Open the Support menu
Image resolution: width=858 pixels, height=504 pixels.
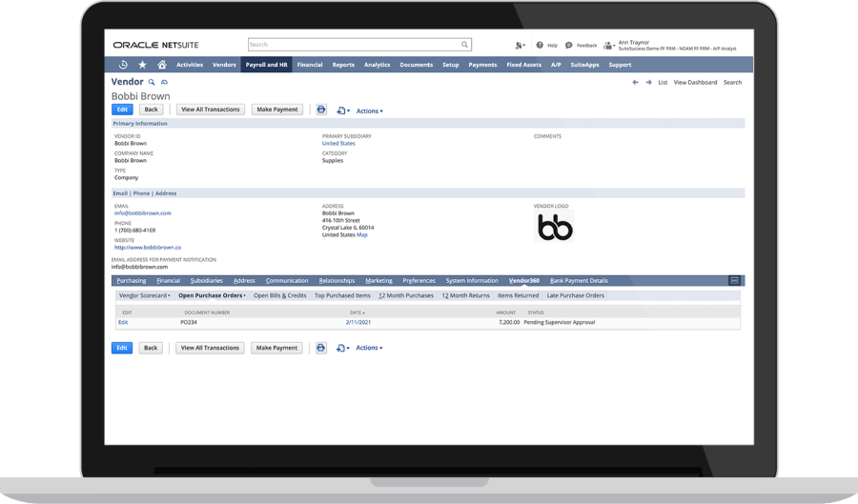pyautogui.click(x=620, y=65)
